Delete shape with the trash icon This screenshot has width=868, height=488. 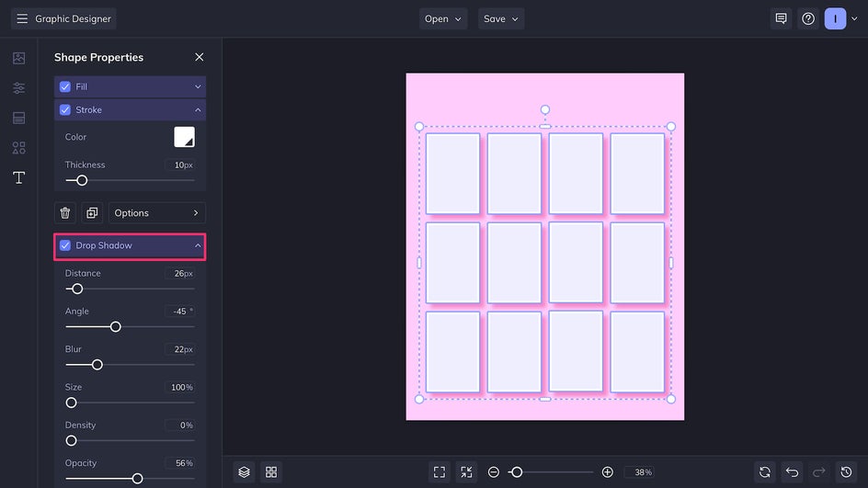65,213
